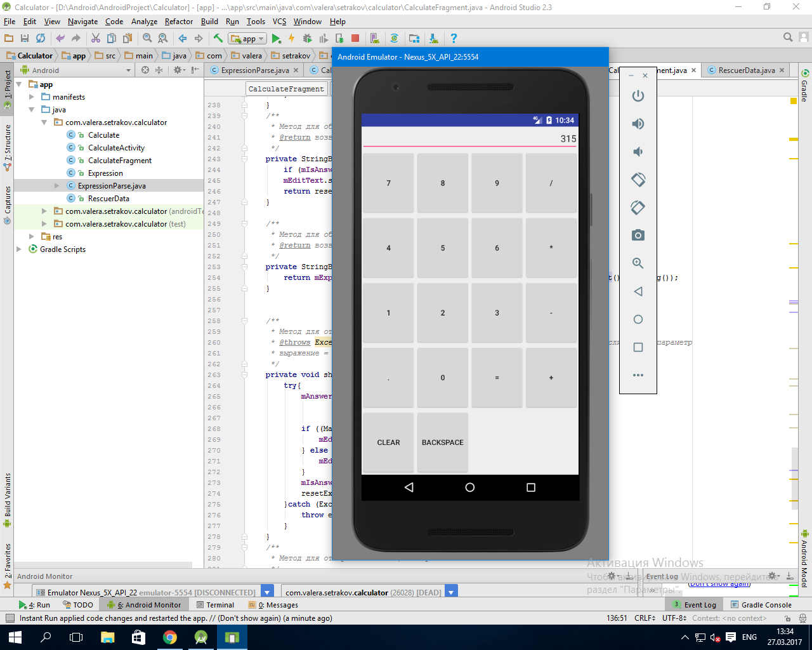Viewport: 812px width, 650px height.
Task: Click the Replace icon in toolbar
Action: click(x=162, y=39)
